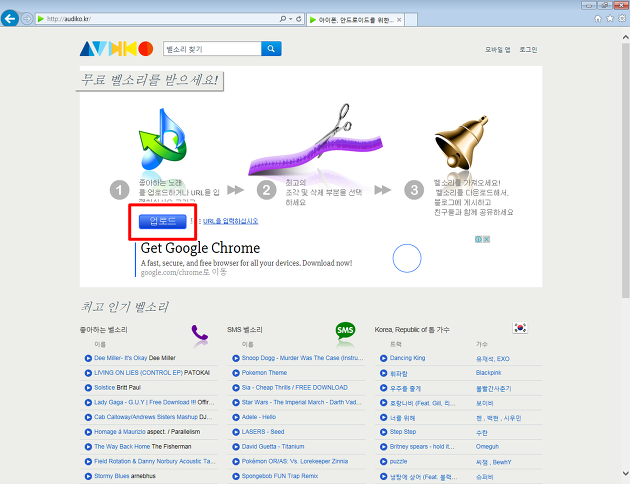Play Homage à Maurizio ringtone
Viewport: 630px width, 484px height.
click(x=88, y=432)
